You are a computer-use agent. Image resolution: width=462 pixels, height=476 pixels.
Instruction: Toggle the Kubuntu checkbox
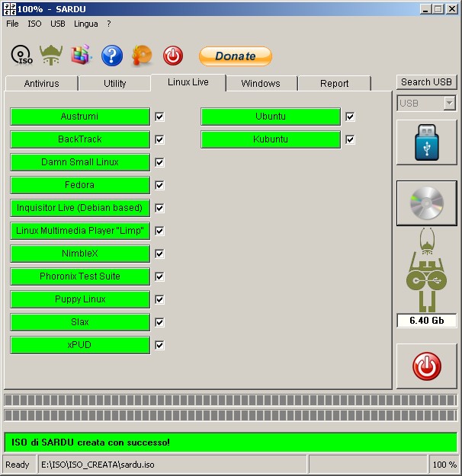coord(350,139)
